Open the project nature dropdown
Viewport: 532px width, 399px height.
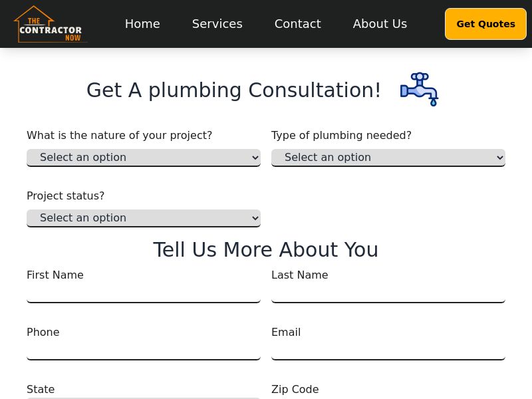point(144,157)
